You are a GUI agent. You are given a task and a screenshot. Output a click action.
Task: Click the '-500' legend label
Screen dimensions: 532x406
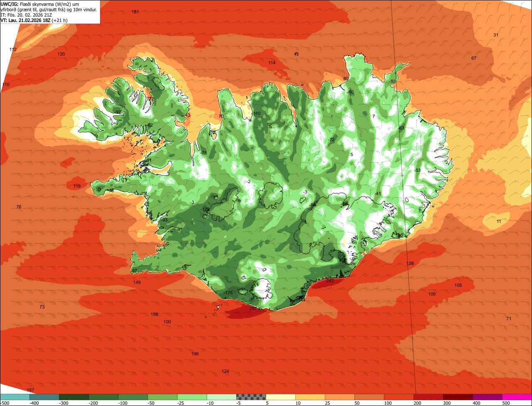click(4, 403)
